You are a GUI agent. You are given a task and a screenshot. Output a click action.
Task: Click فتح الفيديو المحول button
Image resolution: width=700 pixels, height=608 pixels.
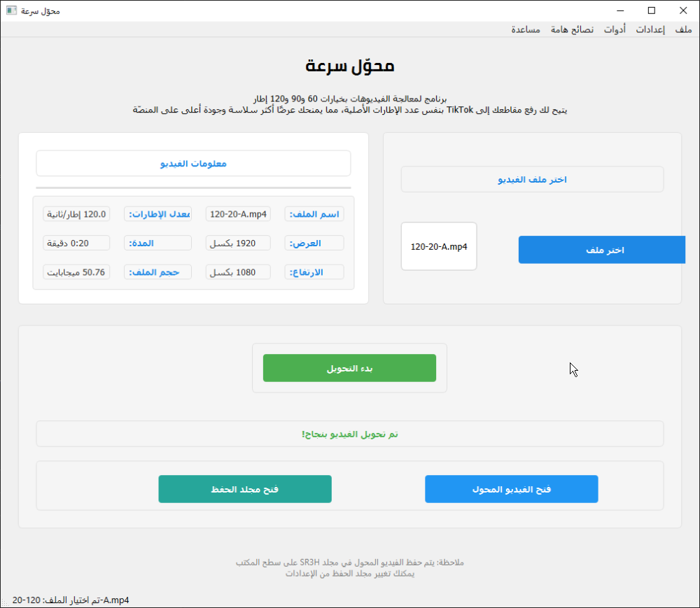click(x=511, y=489)
